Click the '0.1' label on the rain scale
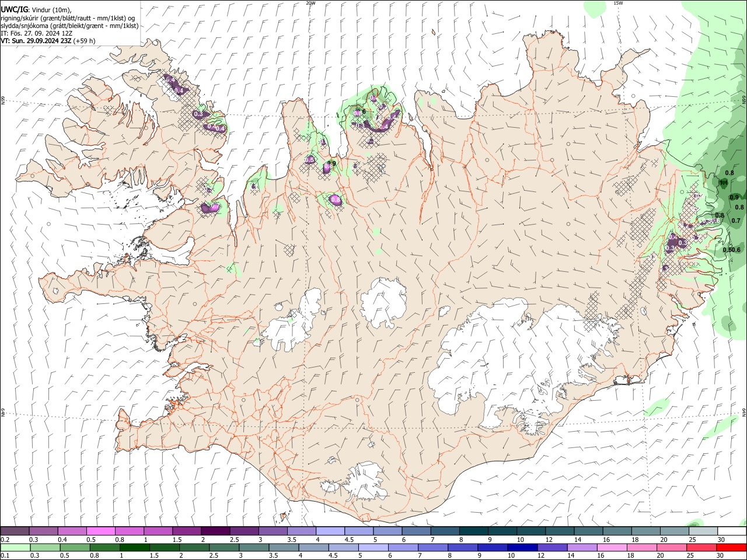The height and width of the screenshot is (560, 747). tap(5, 555)
